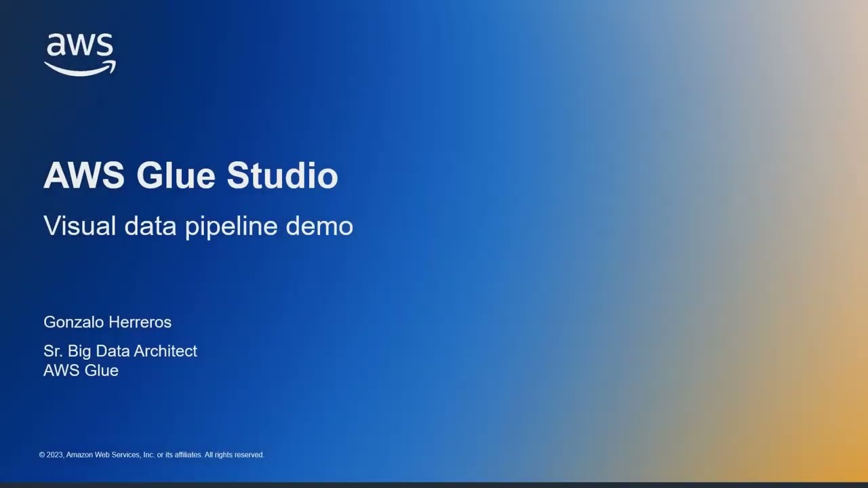Select the 'AWS Glue Studio' title text
This screenshot has width=868, height=488.
pyautogui.click(x=191, y=176)
